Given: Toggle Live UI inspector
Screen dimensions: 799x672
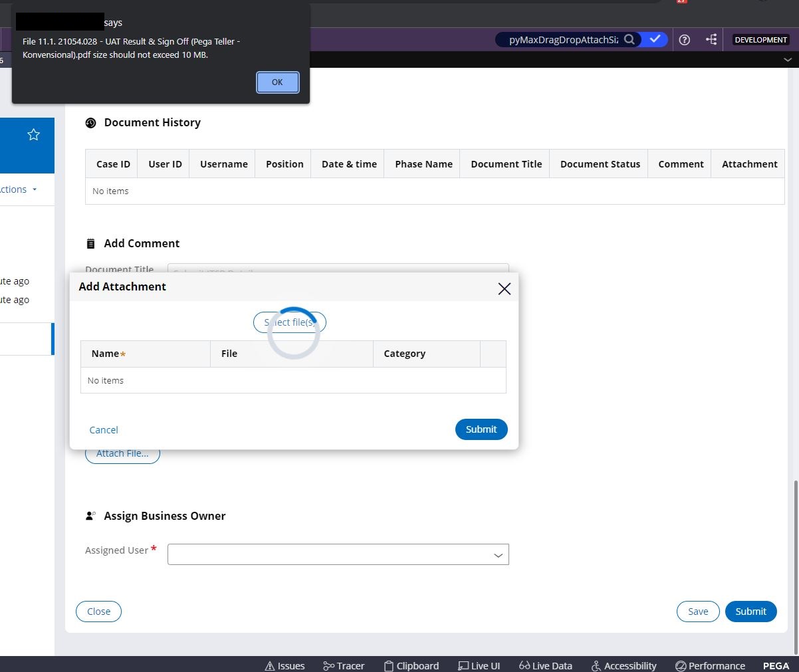Looking at the screenshot, I should click(x=479, y=665).
